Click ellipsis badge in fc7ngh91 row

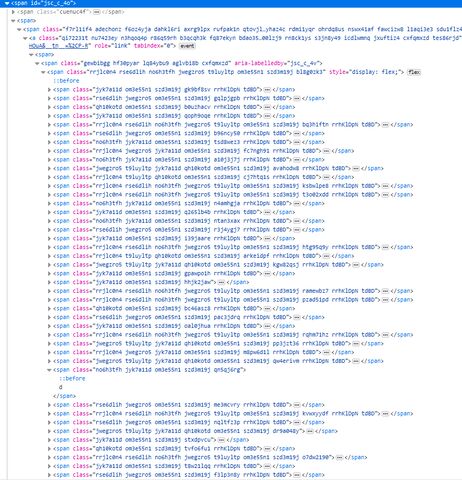coord(326,151)
